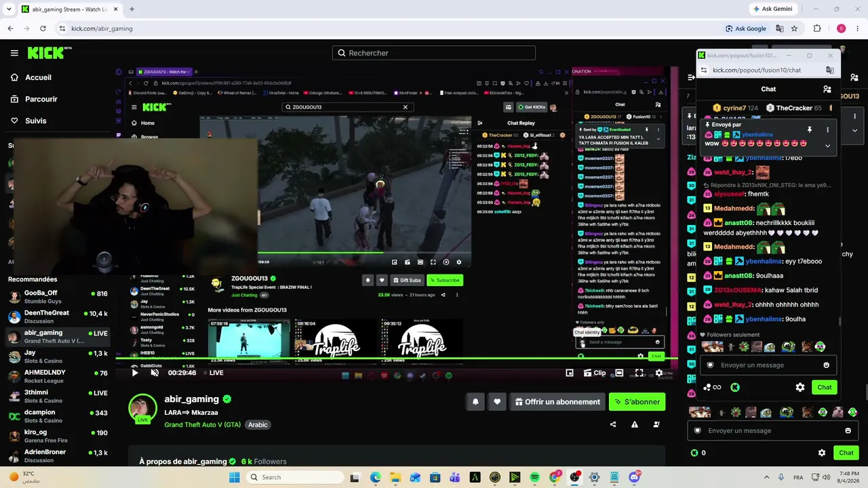Image resolution: width=868 pixels, height=488 pixels.
Task: Open the AdrienBroner channel
Action: [x=58, y=455]
